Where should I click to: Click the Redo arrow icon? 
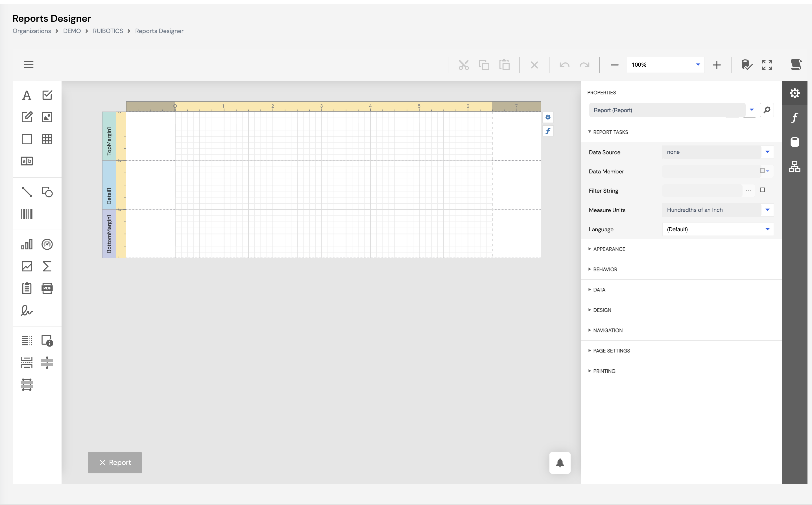(584, 65)
